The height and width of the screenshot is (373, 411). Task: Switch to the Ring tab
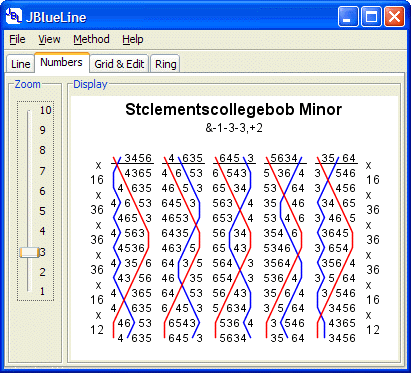click(166, 64)
